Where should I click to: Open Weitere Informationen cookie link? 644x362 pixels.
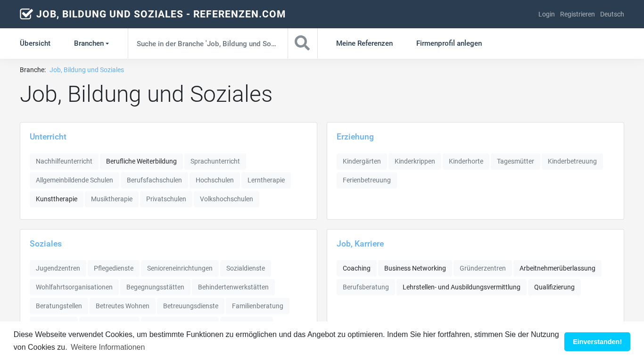108,347
